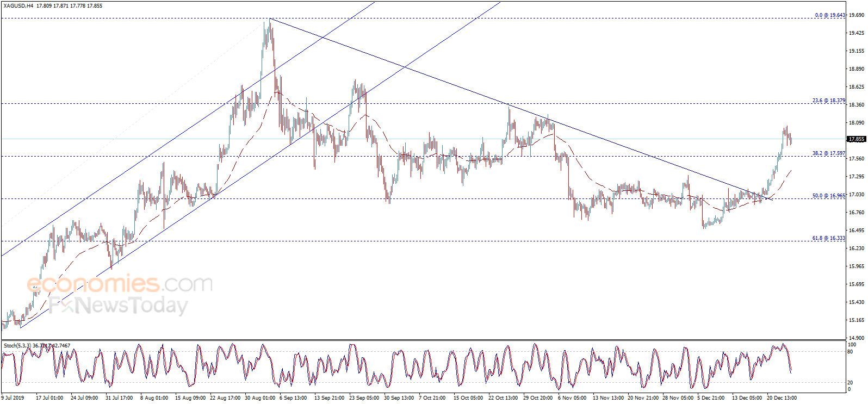This screenshot has height=404, width=868.
Task: Click the 38.2 @ 17.597 Fibonacci label
Action: pyautogui.click(x=829, y=153)
